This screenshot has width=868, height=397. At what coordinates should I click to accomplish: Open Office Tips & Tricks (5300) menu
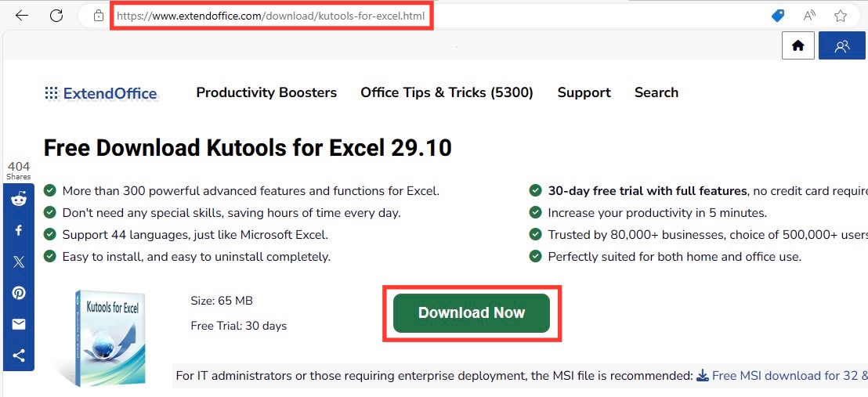click(447, 92)
